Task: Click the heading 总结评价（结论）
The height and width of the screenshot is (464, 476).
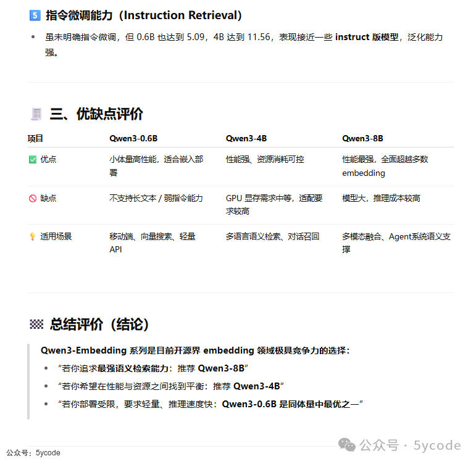Action: (99, 324)
